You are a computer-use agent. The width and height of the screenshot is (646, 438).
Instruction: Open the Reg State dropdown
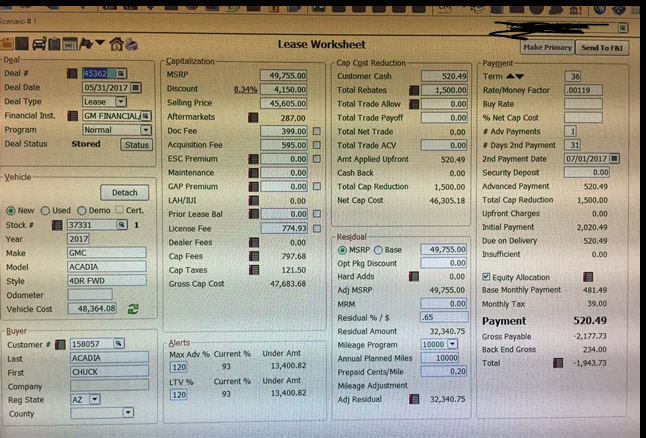[x=95, y=399]
